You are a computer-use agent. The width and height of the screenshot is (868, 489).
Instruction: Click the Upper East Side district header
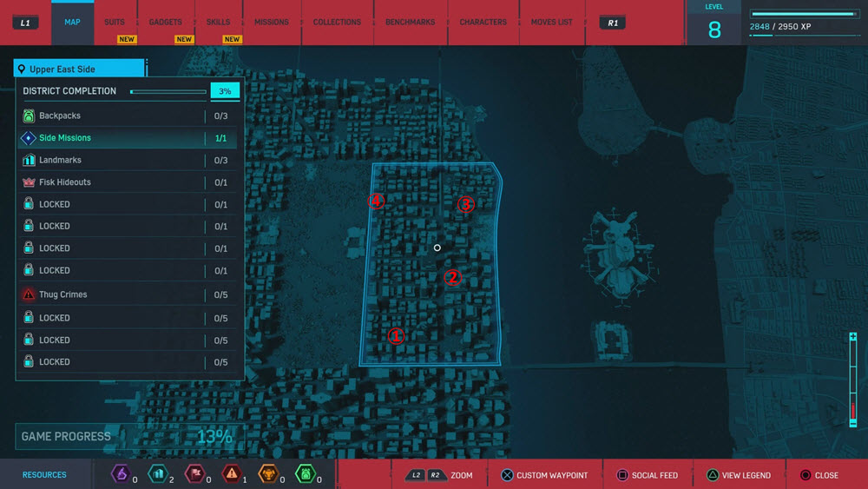click(x=79, y=69)
